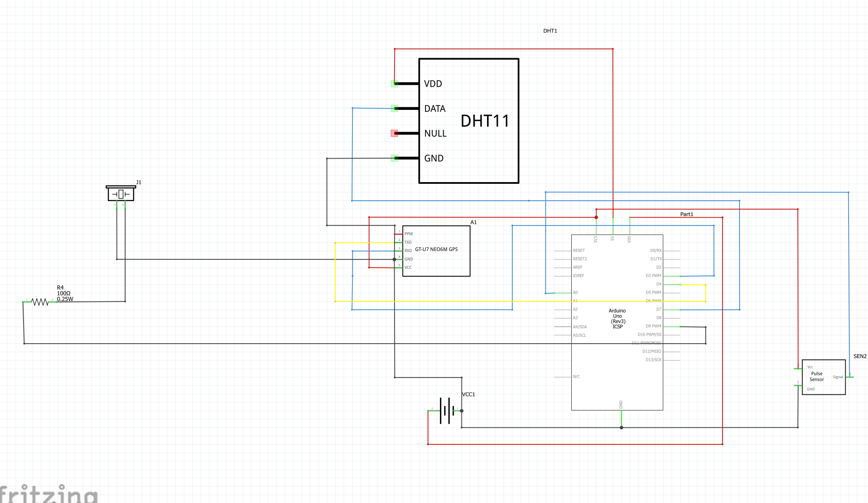Screen dimensions: 868x503
Task: Select the DHT1 text label
Action: [549, 30]
